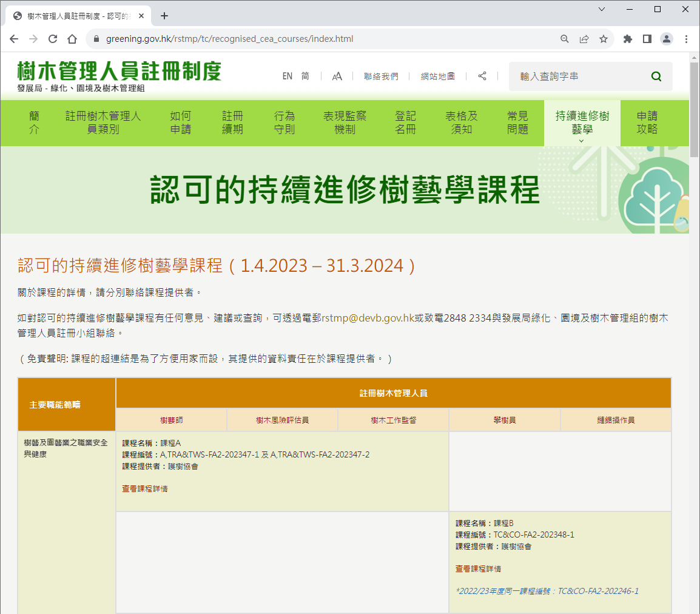Click the 輸入查詢字串 search field
The width and height of the screenshot is (700, 614).
(579, 76)
